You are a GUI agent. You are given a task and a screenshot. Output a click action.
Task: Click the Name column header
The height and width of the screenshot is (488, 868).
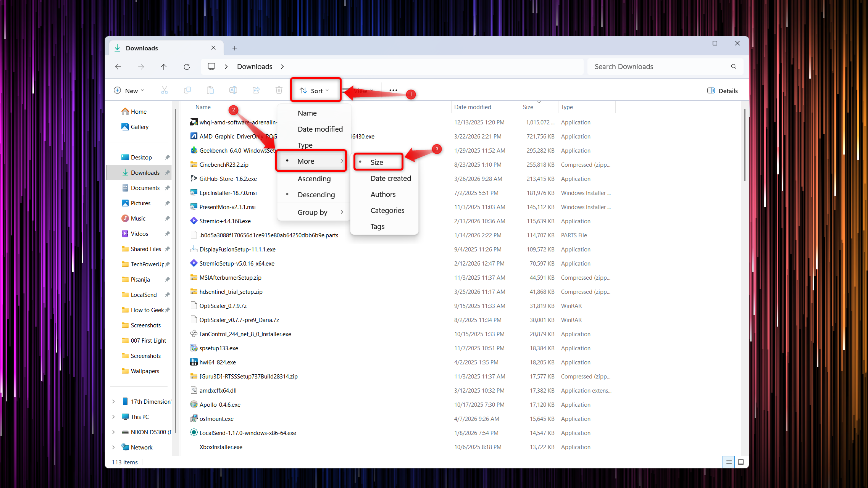tap(203, 107)
